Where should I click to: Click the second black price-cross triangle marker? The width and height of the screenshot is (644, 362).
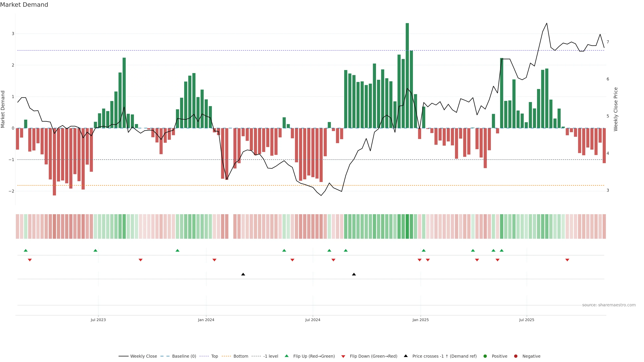(354, 274)
